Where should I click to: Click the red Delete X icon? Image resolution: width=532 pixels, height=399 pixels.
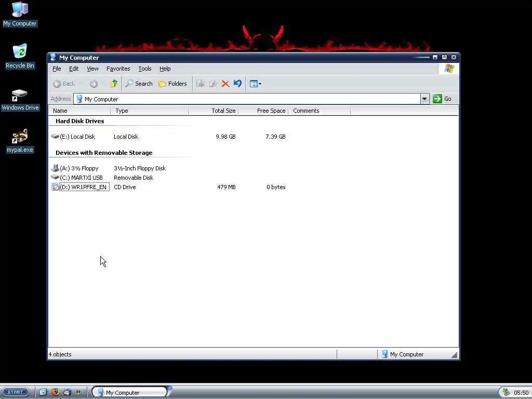click(225, 84)
